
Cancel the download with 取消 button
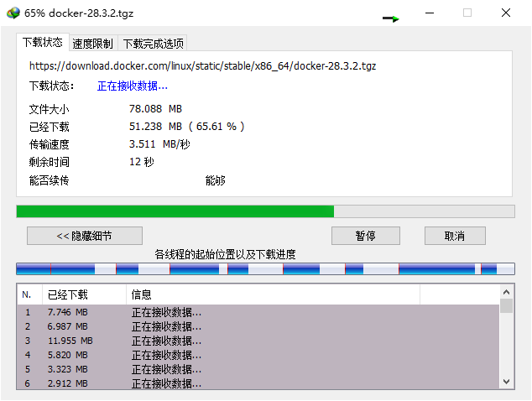click(455, 236)
